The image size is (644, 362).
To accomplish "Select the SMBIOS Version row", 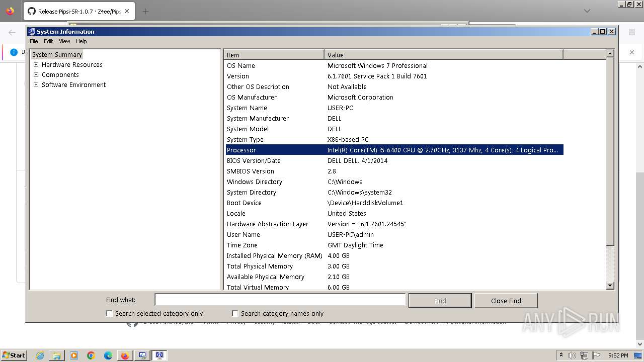I will (394, 171).
